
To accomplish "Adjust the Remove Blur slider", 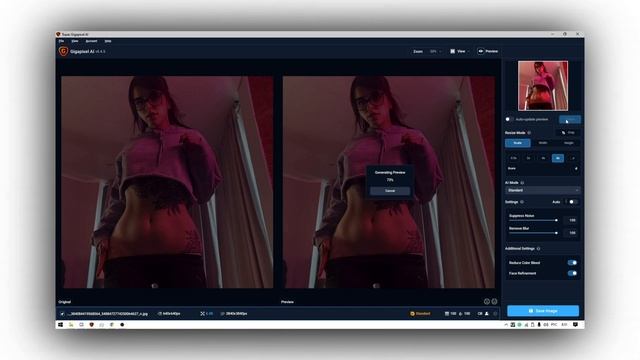I will click(x=533, y=233).
